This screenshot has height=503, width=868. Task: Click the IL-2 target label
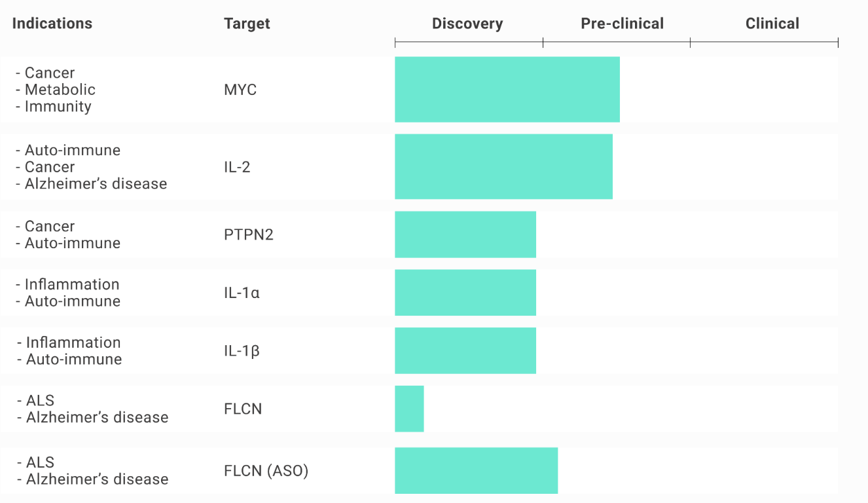pos(237,167)
